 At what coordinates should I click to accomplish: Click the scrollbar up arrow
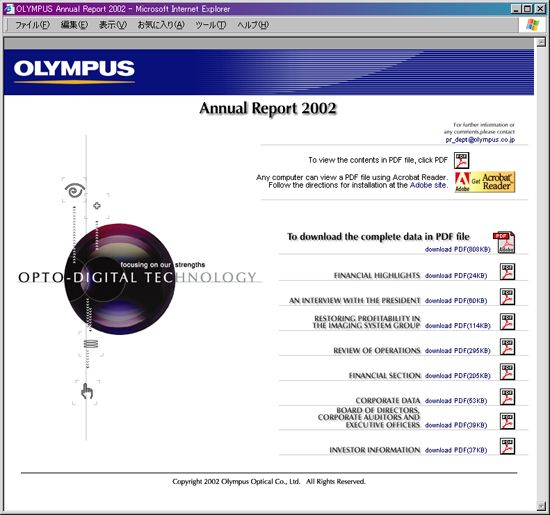(541, 42)
